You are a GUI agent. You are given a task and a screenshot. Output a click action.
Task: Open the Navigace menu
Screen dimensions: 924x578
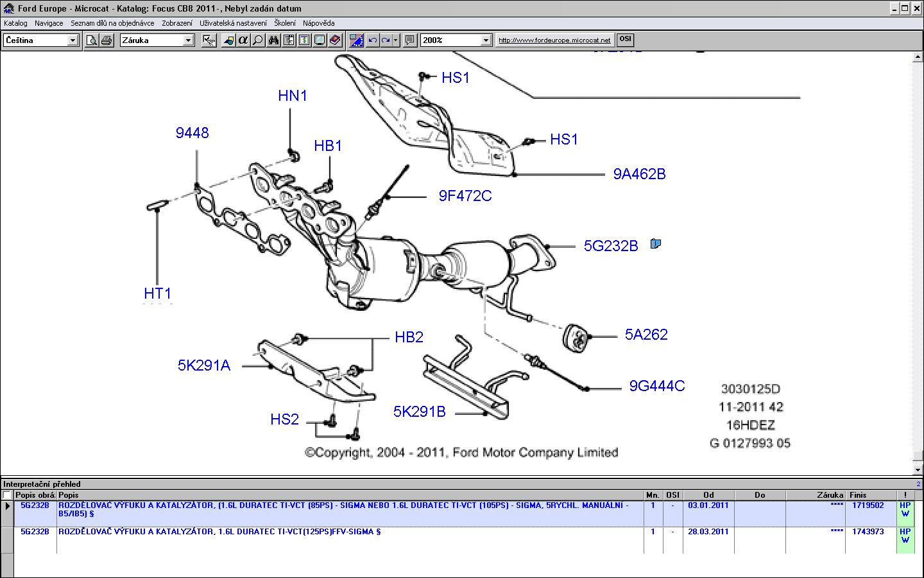(49, 23)
